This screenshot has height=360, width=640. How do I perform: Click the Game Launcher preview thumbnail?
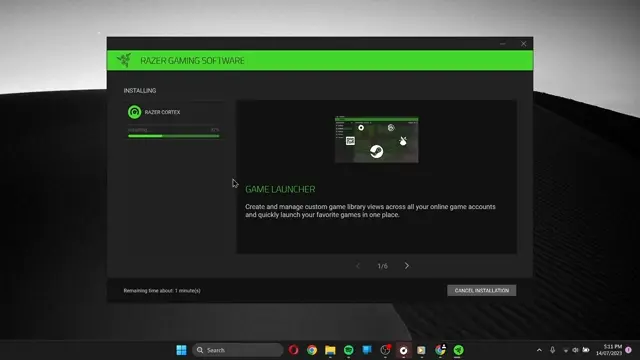point(376,140)
